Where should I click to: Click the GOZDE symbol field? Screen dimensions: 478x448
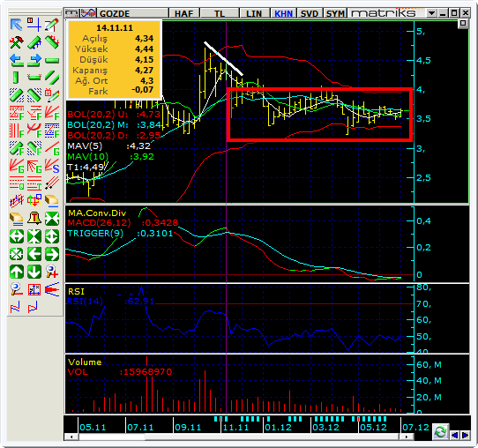click(x=132, y=13)
